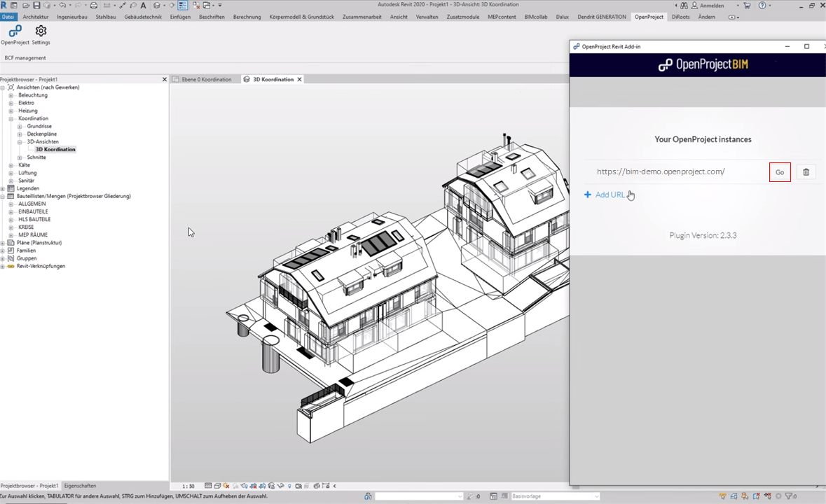Click the Save icon in quick access toolbar

pyautogui.click(x=36, y=5)
